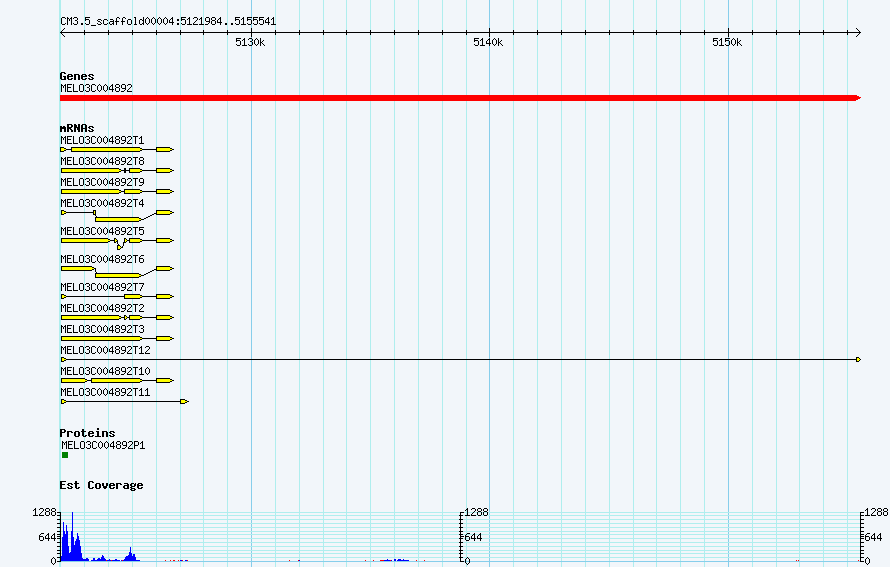This screenshot has width=890, height=567.
Task: Click the green MELO3C004892P1 protein box
Action: point(65,455)
